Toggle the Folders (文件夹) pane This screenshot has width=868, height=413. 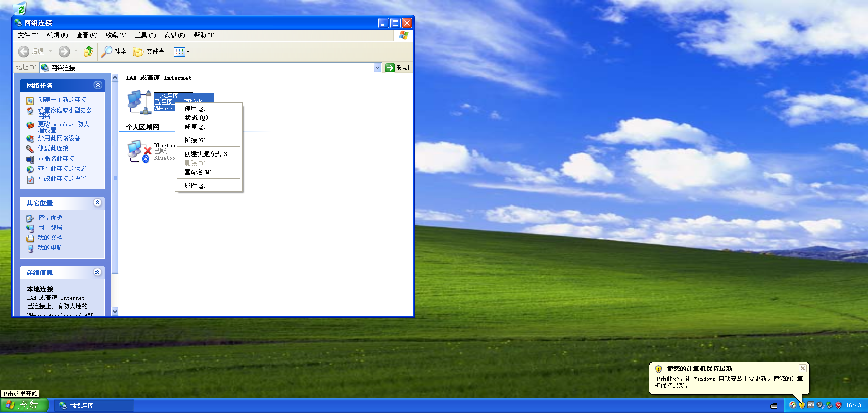[149, 51]
